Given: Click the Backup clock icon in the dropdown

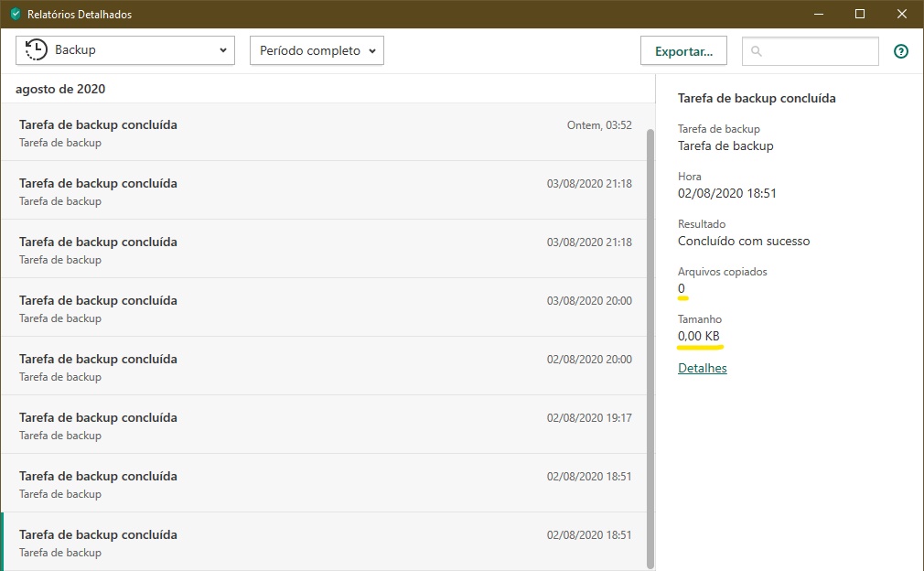Looking at the screenshot, I should [37, 50].
